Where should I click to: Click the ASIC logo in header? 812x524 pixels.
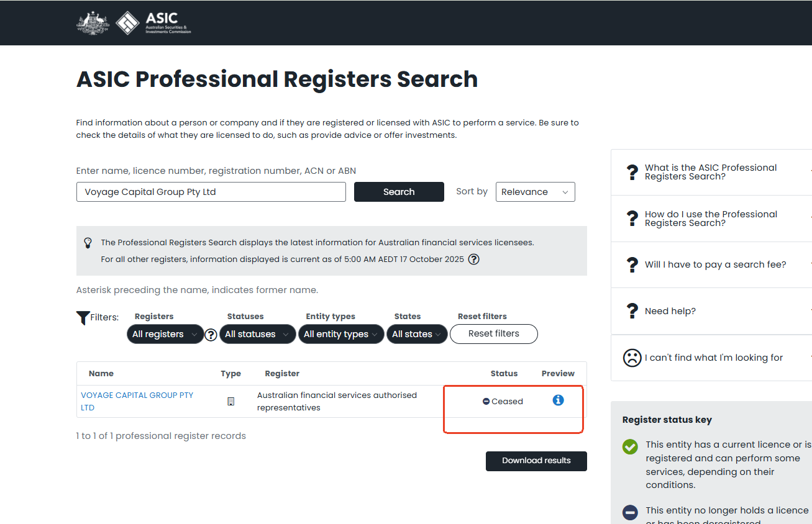(153, 23)
